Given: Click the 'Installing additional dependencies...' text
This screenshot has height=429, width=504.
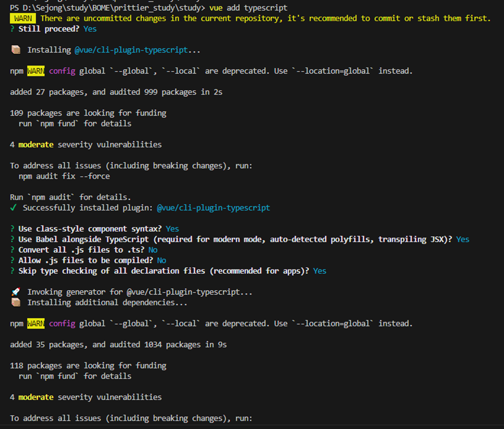Looking at the screenshot, I should (x=107, y=302).
